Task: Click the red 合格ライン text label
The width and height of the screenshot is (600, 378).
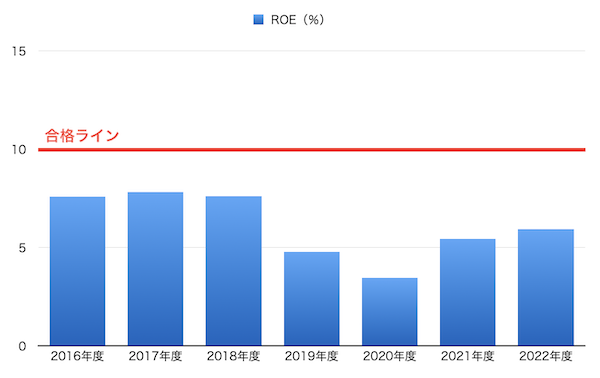Action: coord(82,136)
